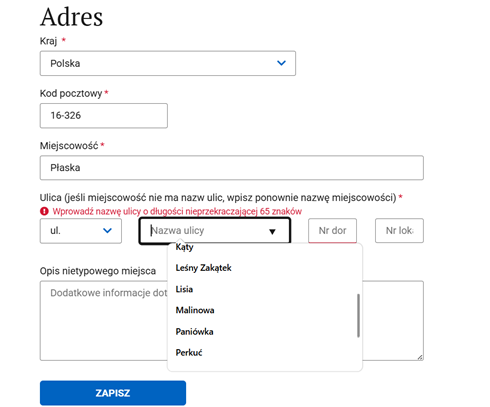Click the Miejscowość field containing Płaska

click(x=232, y=168)
